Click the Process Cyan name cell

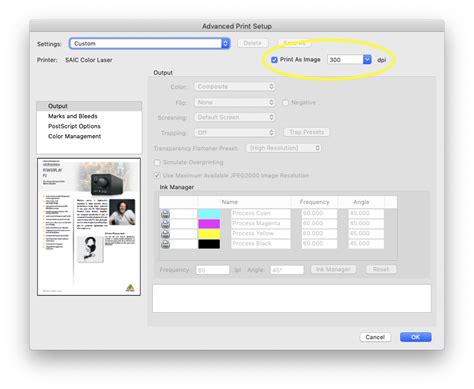261,213
